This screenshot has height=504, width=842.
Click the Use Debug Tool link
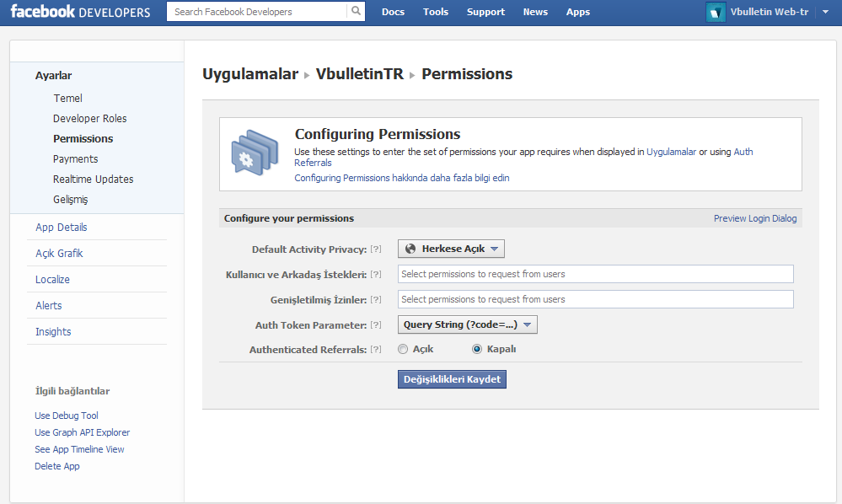coord(67,416)
